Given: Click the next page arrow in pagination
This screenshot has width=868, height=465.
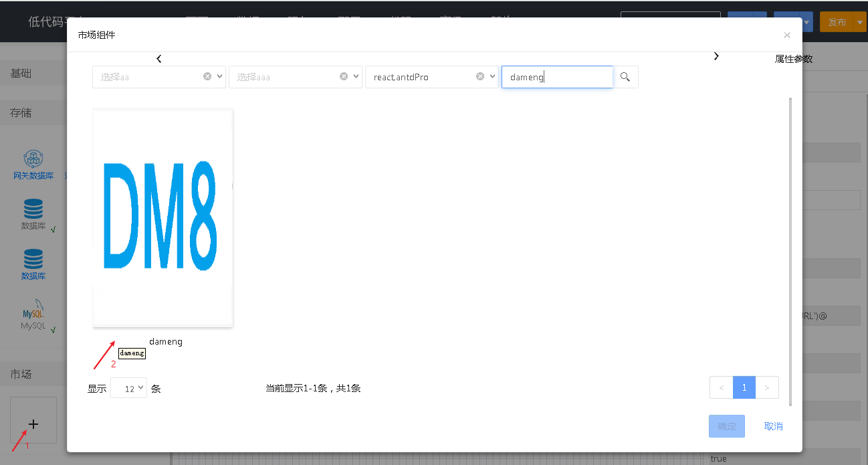Looking at the screenshot, I should (767, 387).
